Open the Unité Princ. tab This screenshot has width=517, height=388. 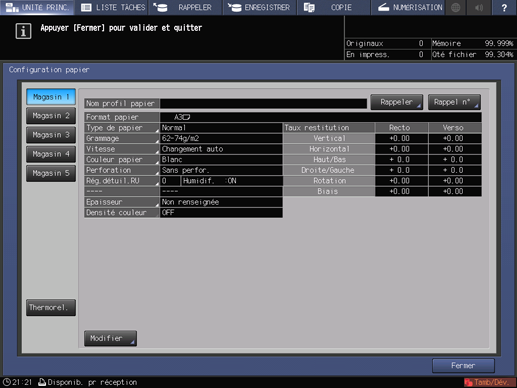(x=37, y=7)
